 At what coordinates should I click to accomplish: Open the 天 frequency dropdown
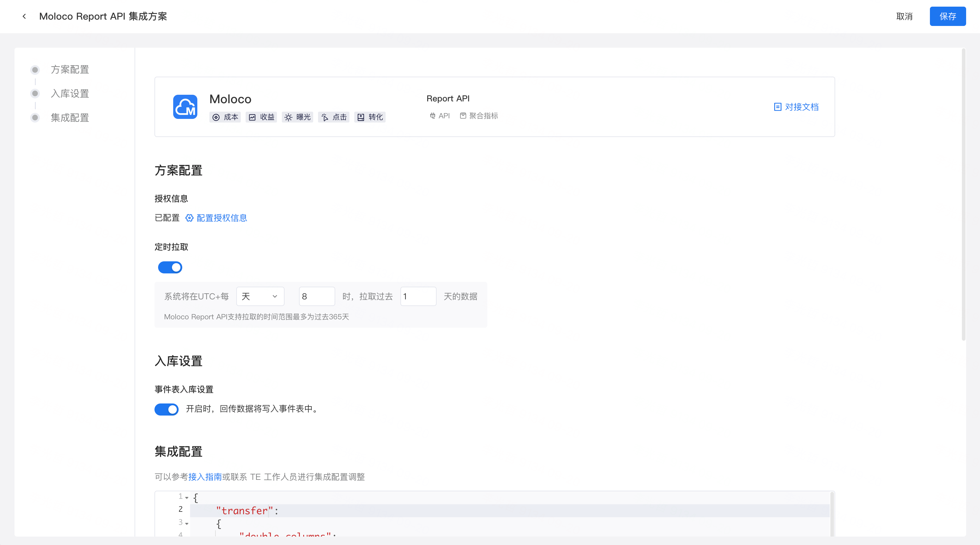(260, 296)
